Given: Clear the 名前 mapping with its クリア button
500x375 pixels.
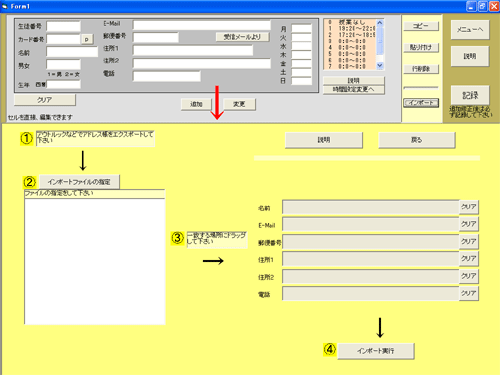Looking at the screenshot, I should pos(469,207).
